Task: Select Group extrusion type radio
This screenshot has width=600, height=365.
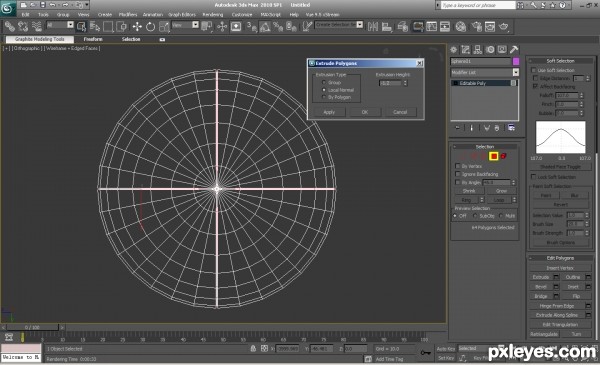Action: click(324, 83)
